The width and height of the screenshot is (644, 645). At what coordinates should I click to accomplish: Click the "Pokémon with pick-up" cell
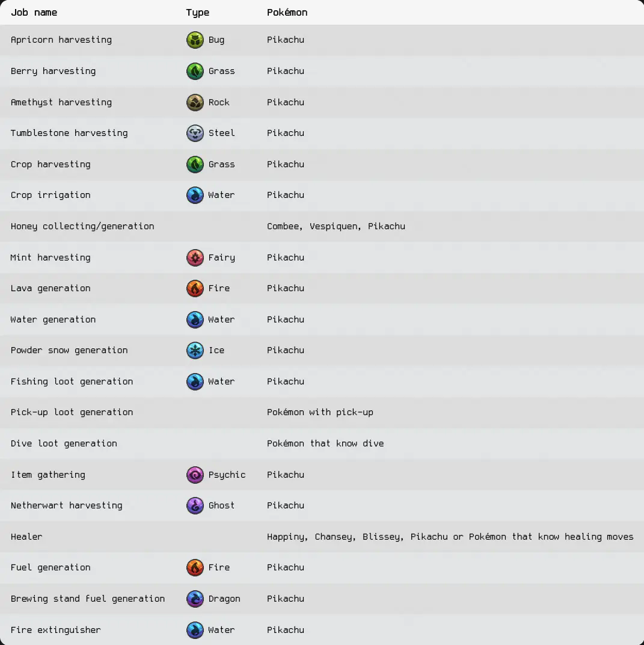pos(320,412)
